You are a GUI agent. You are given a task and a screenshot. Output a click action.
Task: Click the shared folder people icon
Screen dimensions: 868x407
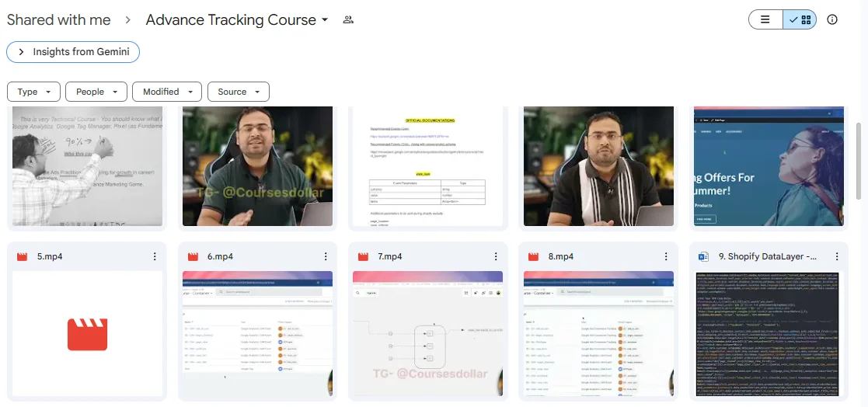348,20
